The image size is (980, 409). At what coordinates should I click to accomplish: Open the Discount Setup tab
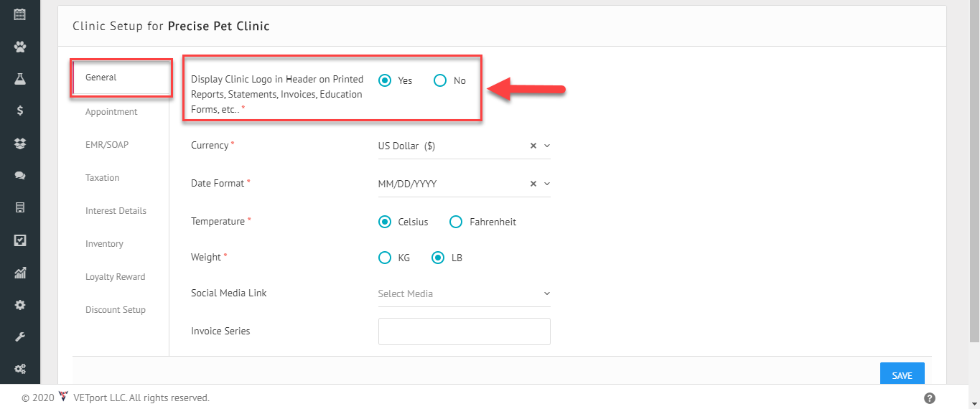pyautogui.click(x=116, y=310)
